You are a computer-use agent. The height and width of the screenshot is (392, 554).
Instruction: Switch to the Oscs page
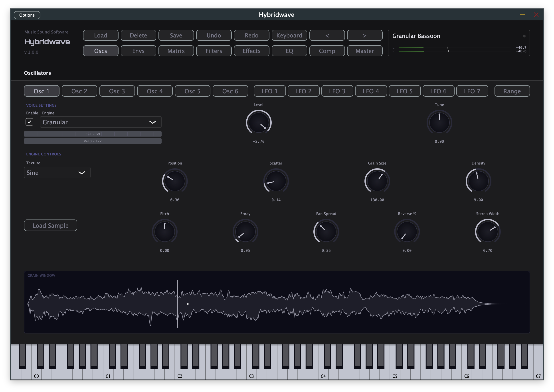[x=101, y=51]
